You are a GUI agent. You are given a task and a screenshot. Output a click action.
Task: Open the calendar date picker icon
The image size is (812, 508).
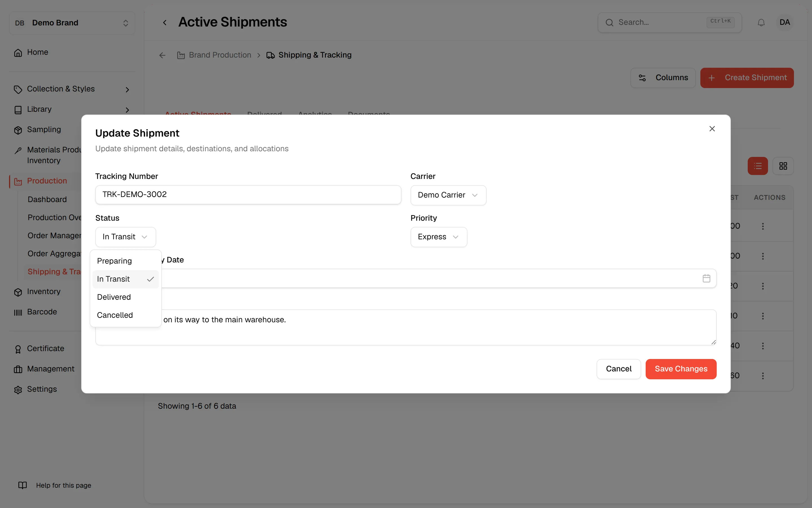coord(706,278)
